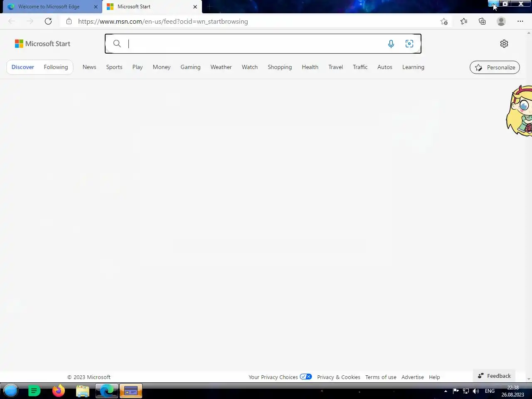The width and height of the screenshot is (532, 399).
Task: Open Action Center flag tray icon
Action: (x=456, y=391)
